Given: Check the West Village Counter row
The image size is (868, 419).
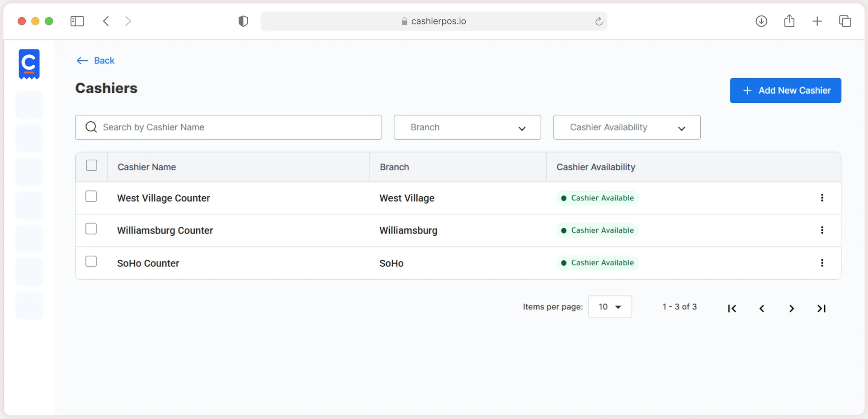Looking at the screenshot, I should click(x=91, y=196).
